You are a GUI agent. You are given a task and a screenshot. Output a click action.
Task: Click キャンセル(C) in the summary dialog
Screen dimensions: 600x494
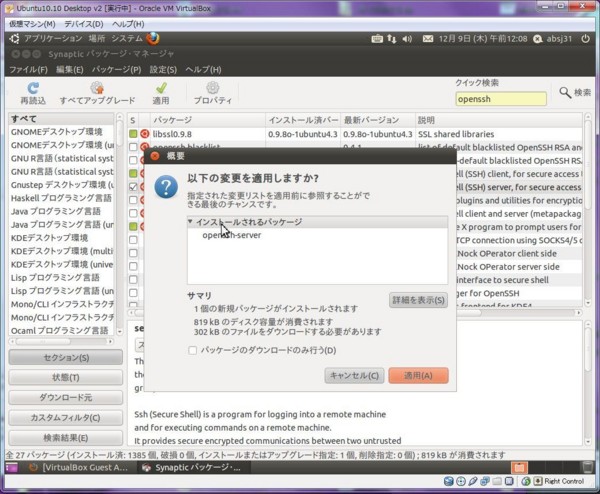pos(354,375)
